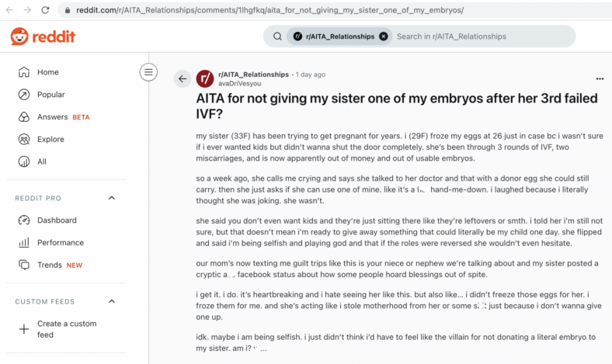Click the Explore icon
Viewport: 612px width, 364px height.
24,139
